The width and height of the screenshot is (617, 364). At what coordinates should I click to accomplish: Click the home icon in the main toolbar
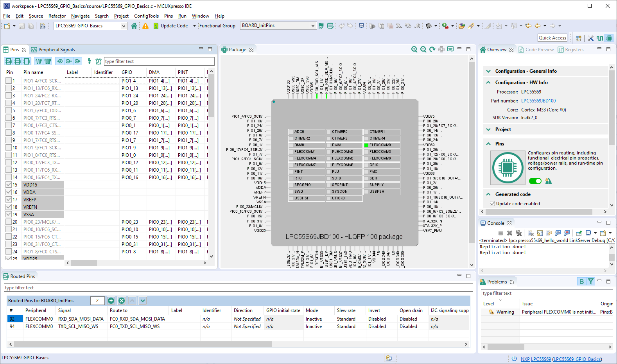pyautogui.click(x=134, y=26)
